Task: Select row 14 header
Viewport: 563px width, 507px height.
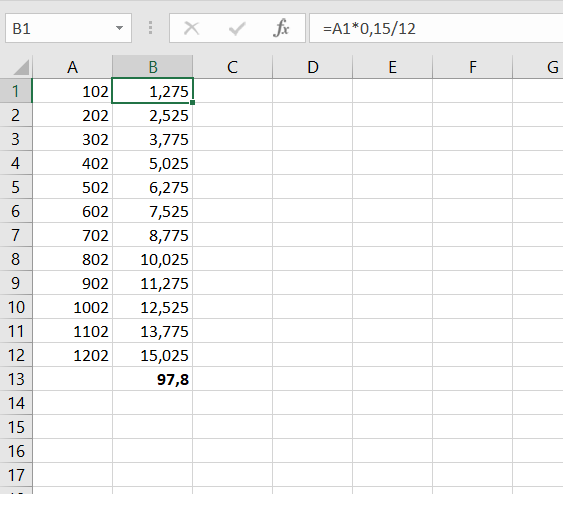Action: coord(16,403)
